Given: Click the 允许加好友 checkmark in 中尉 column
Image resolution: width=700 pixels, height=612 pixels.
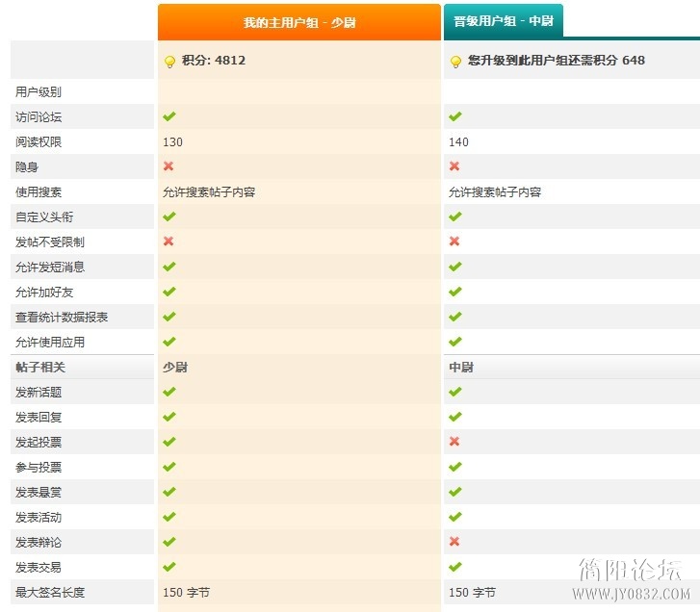Looking at the screenshot, I should [454, 292].
